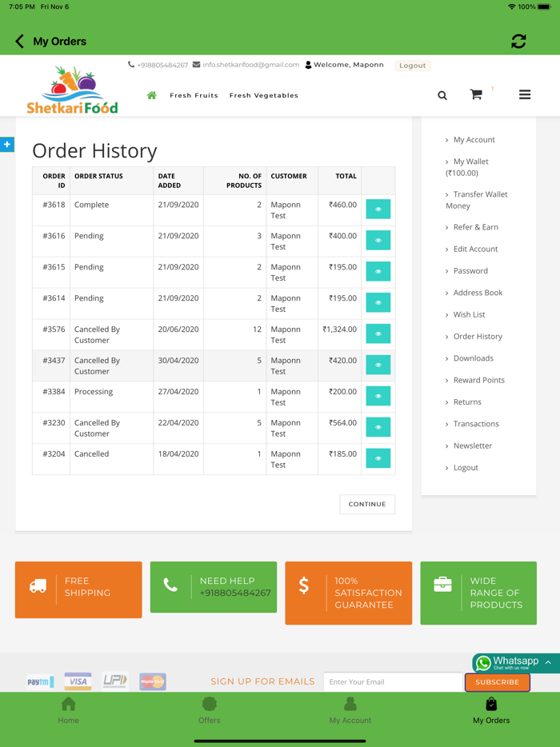Open Address Book sidebar link
The height and width of the screenshot is (747, 560).
pos(478,293)
